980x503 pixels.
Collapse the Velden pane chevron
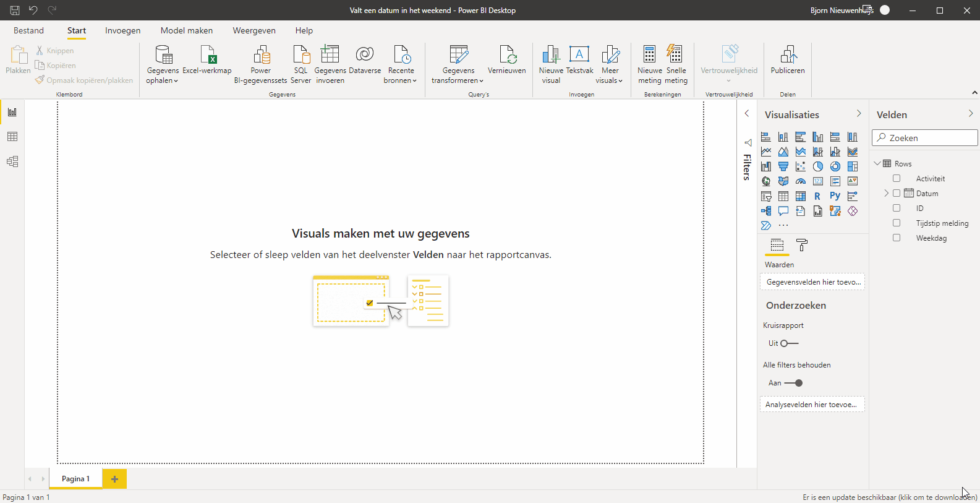(x=971, y=113)
